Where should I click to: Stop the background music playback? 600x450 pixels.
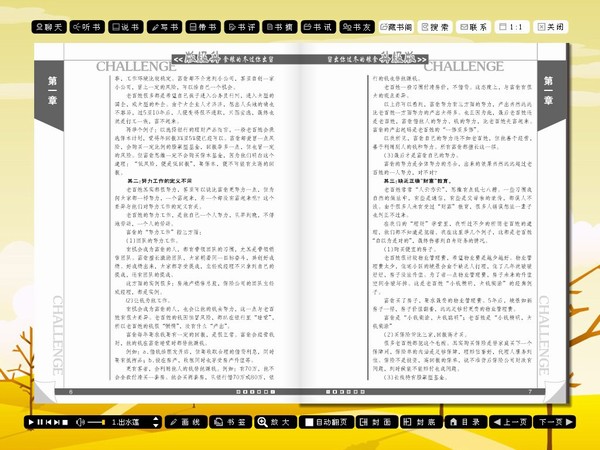[65, 422]
